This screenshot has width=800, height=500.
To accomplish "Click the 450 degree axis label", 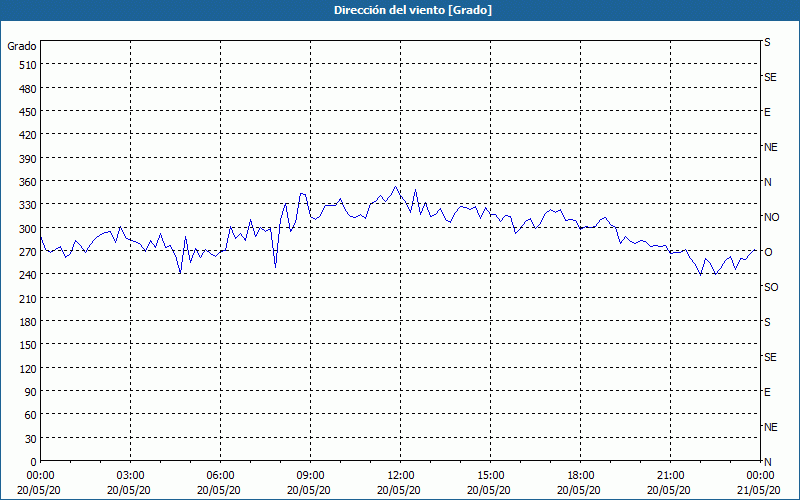I will [x=28, y=112].
